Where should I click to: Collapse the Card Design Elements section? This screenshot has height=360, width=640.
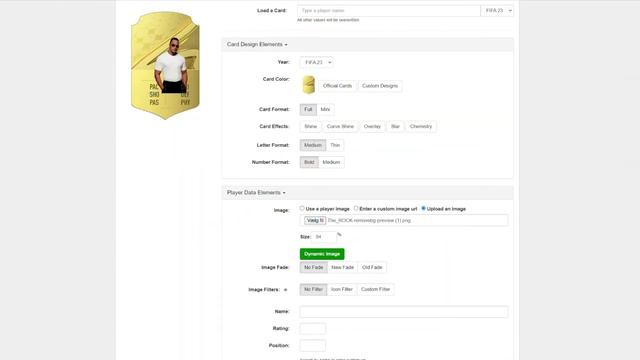tap(257, 44)
